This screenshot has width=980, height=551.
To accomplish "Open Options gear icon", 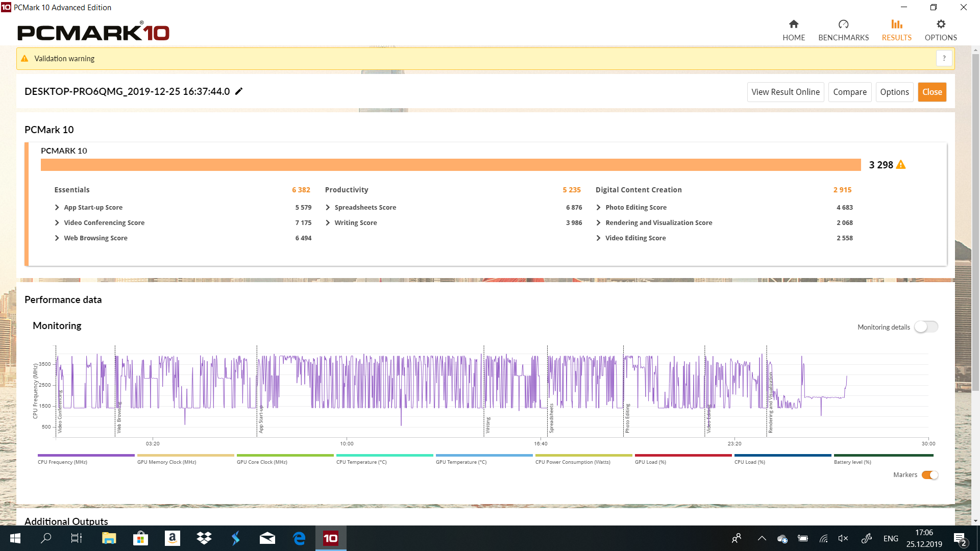I will point(941,24).
